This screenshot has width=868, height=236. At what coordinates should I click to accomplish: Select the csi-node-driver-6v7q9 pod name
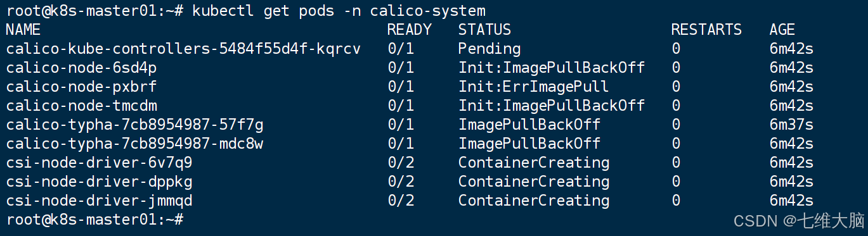[x=99, y=163]
